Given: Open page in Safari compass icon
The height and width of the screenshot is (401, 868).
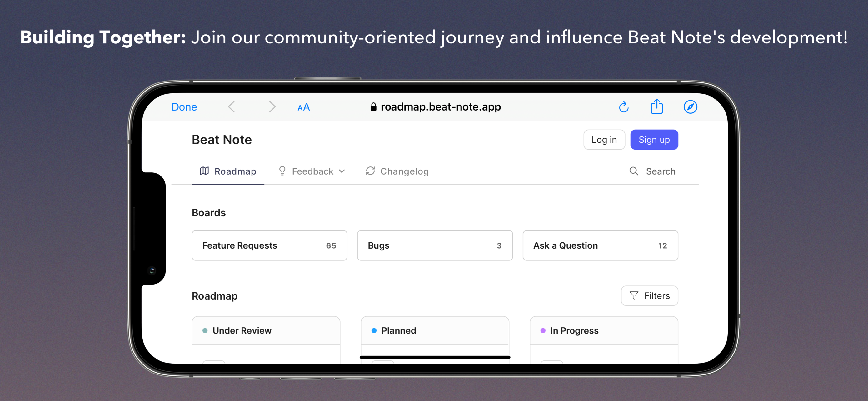Looking at the screenshot, I should (691, 107).
